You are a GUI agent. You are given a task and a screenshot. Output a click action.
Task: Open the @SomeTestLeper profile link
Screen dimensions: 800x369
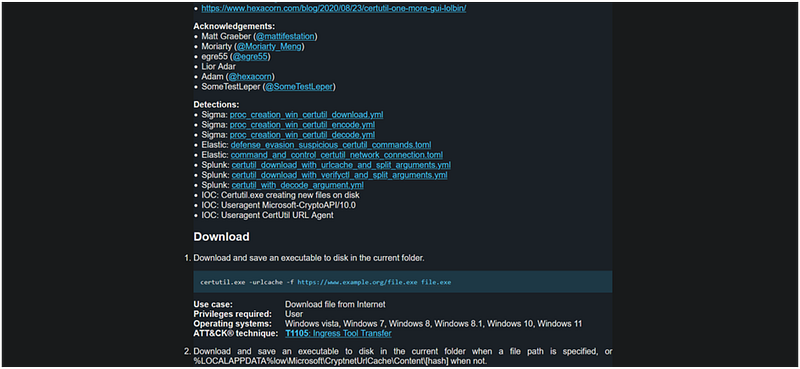click(299, 87)
